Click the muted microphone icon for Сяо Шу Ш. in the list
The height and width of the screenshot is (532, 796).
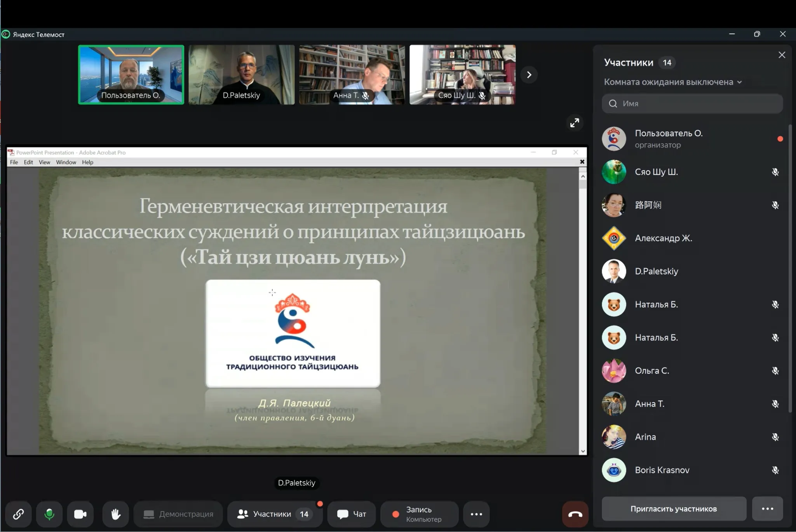tap(775, 172)
